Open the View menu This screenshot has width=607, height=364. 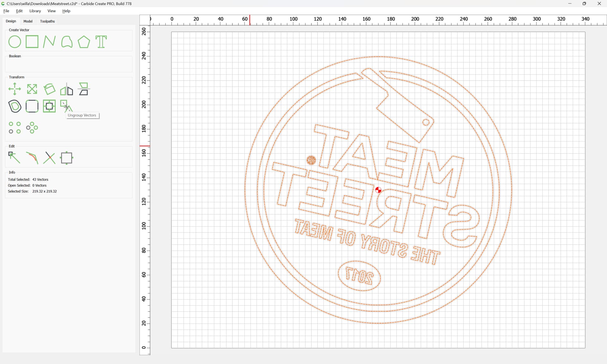[x=52, y=11]
